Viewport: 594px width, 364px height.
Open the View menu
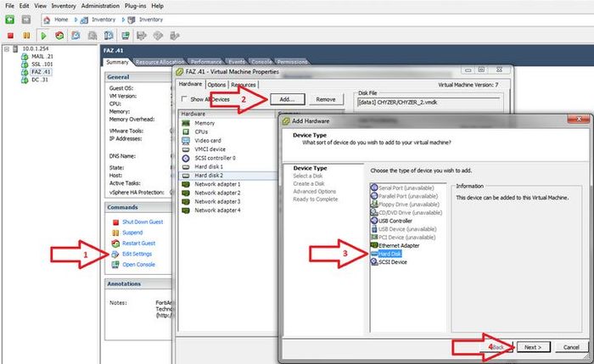40,6
